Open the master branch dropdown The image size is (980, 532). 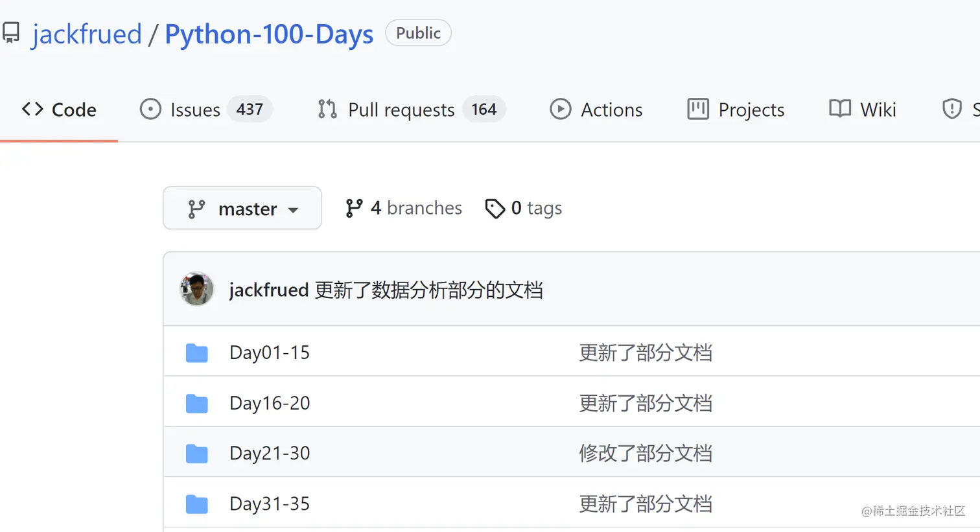[242, 208]
